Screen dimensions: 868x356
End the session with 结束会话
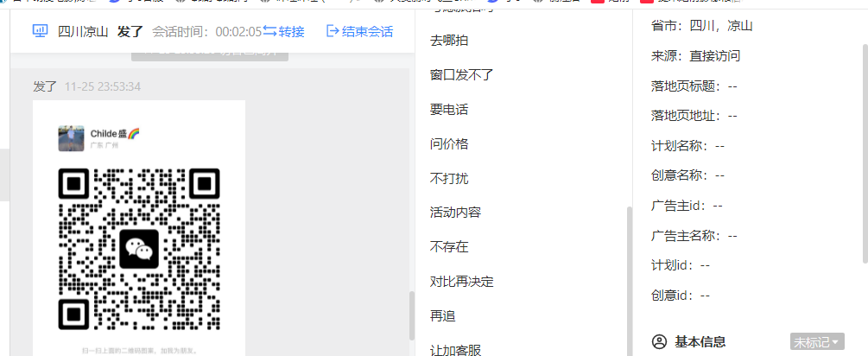(360, 32)
